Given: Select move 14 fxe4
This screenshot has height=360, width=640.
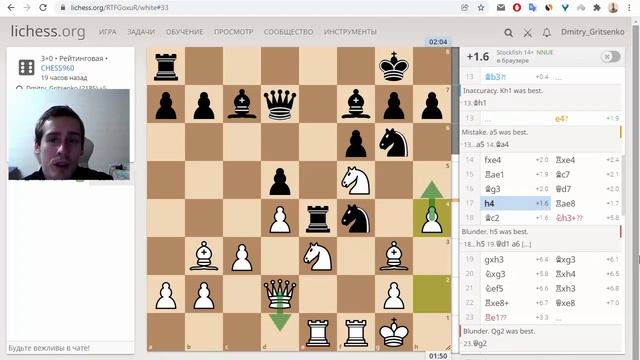Looking at the screenshot, I should (x=515, y=160).
